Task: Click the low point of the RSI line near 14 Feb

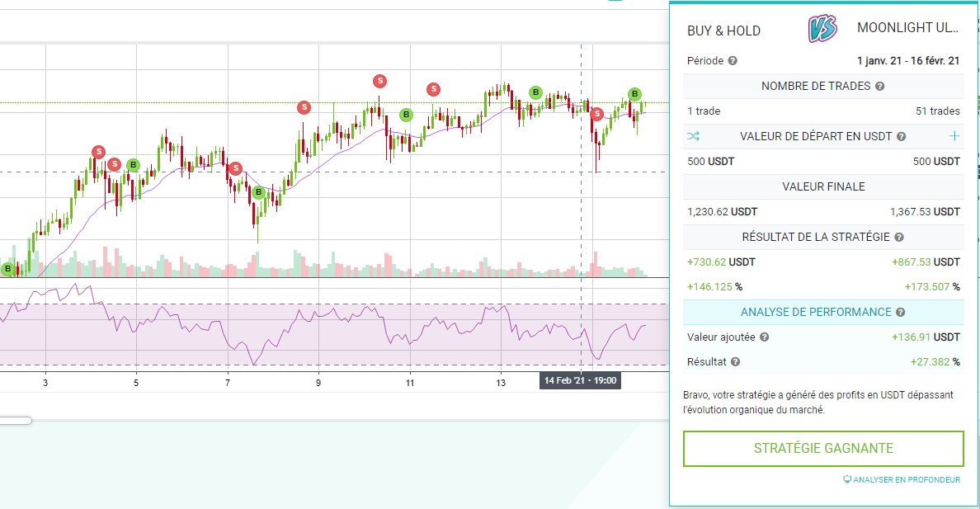Action: [x=597, y=359]
